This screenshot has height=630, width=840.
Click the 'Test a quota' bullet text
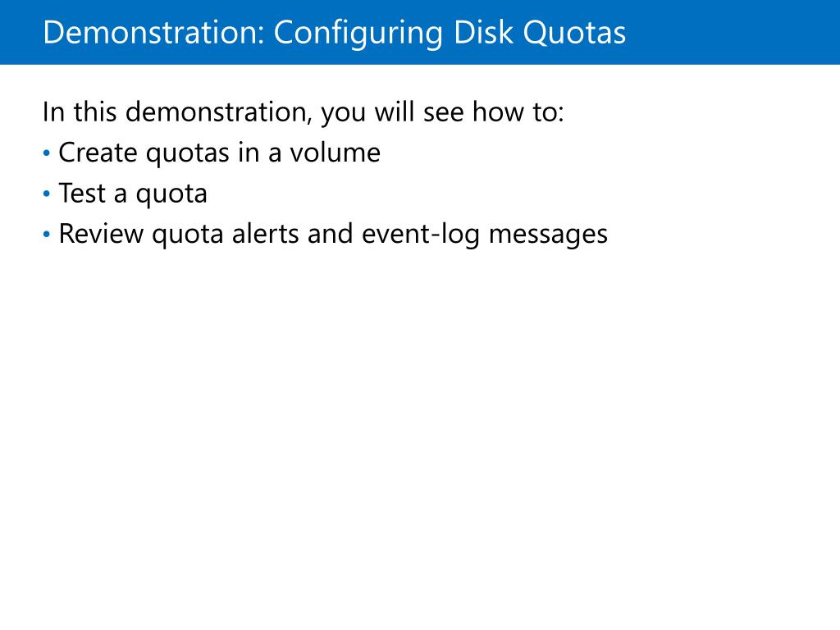(133, 194)
